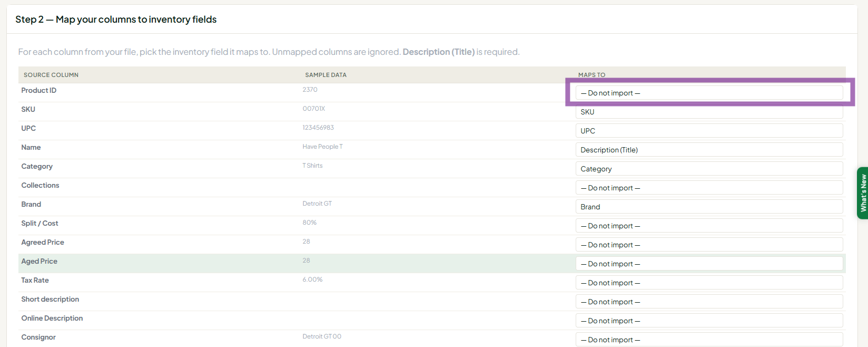The image size is (868, 347).
Task: Click sample value 6.00%
Action: 312,279
